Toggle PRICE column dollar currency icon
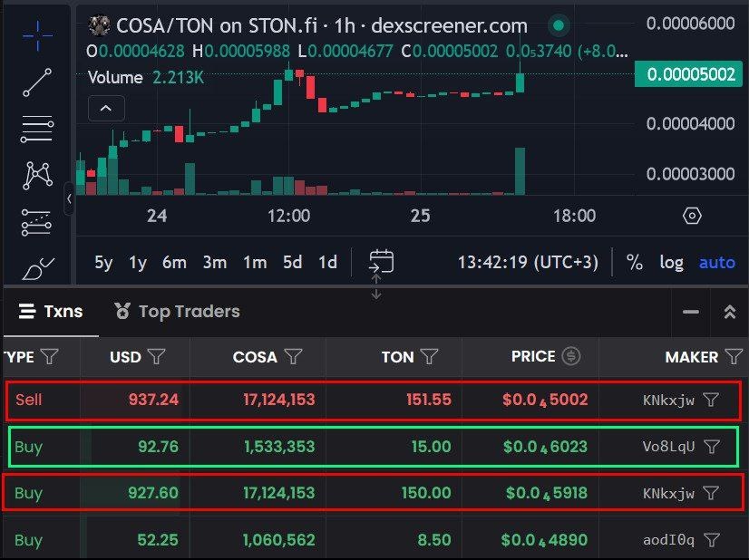The height and width of the screenshot is (560, 749). click(x=571, y=356)
